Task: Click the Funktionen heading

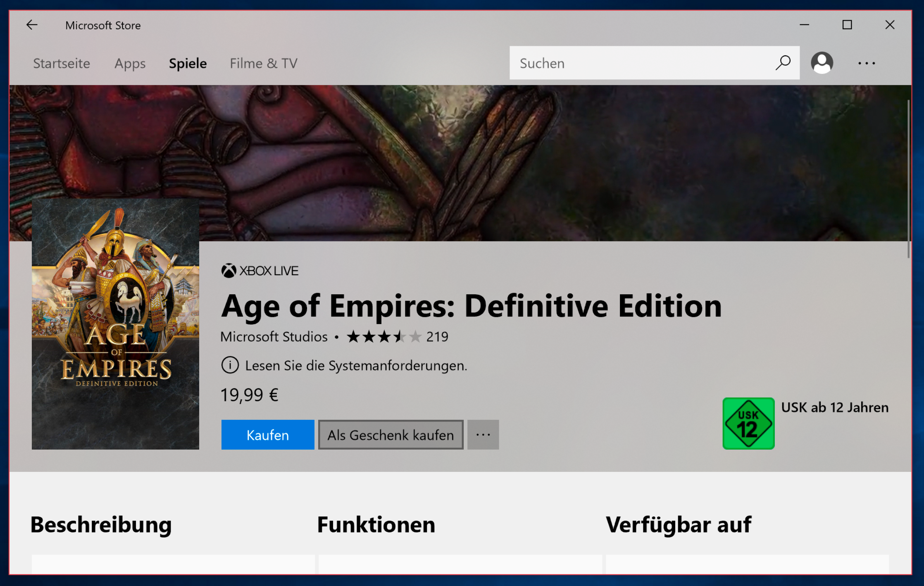Action: pyautogui.click(x=376, y=524)
